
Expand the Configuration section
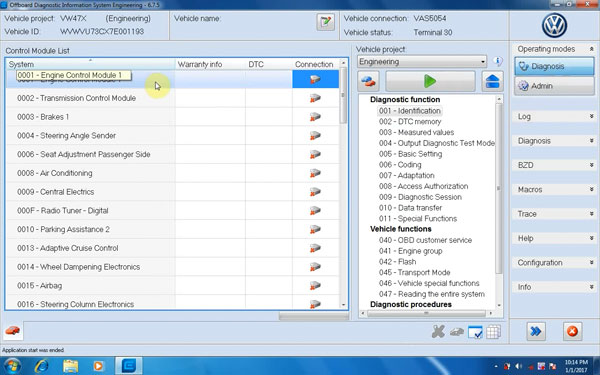[x=592, y=262]
